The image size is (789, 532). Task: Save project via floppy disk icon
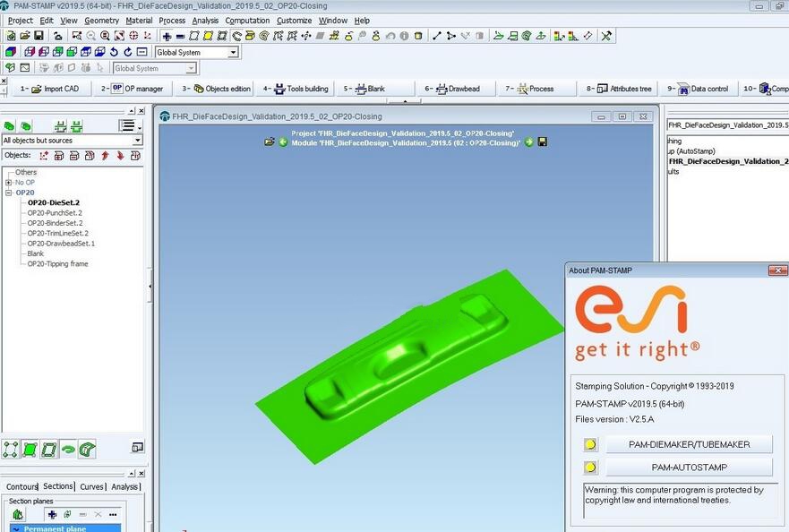pyautogui.click(x=39, y=36)
